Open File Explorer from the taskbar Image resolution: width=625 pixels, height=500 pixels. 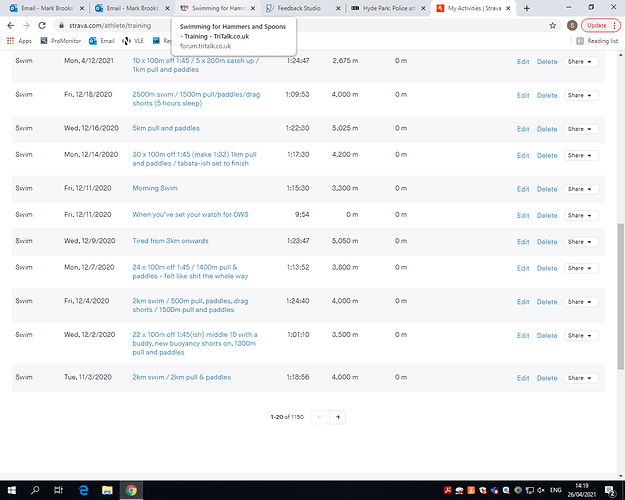coord(107,490)
